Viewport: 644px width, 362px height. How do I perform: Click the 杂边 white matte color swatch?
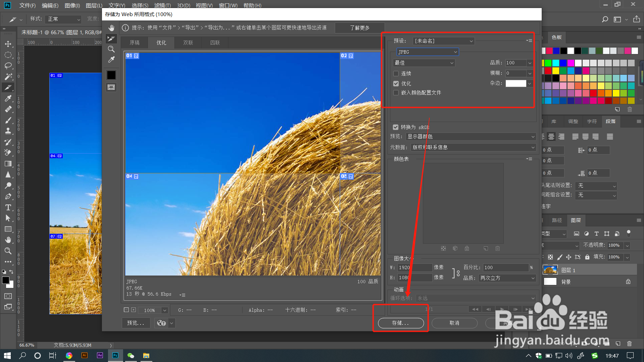tap(516, 83)
